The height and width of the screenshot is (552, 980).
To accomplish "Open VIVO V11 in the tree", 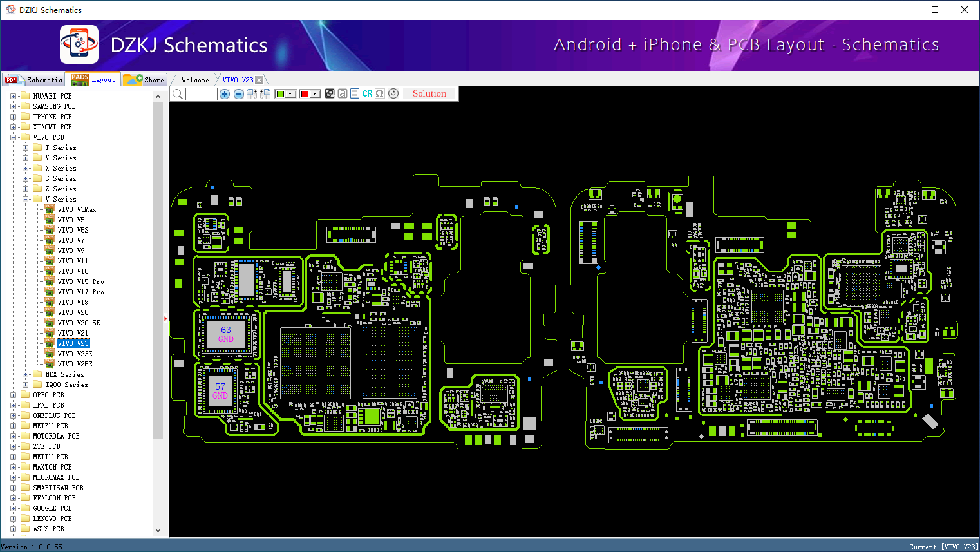I will [73, 261].
